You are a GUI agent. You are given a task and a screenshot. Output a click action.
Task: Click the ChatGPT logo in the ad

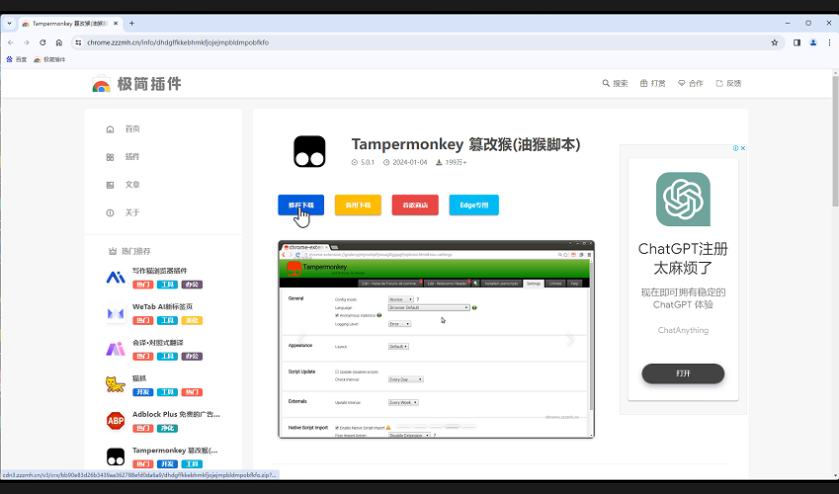(x=683, y=199)
